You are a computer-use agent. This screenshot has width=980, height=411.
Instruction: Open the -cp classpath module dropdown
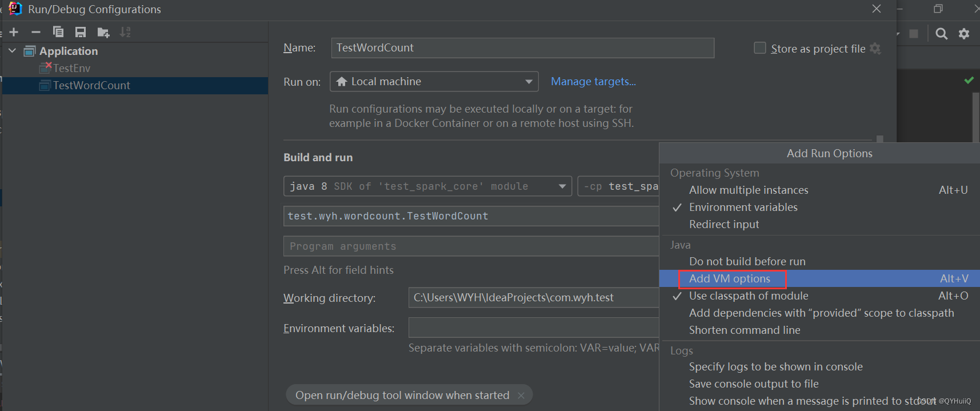618,186
